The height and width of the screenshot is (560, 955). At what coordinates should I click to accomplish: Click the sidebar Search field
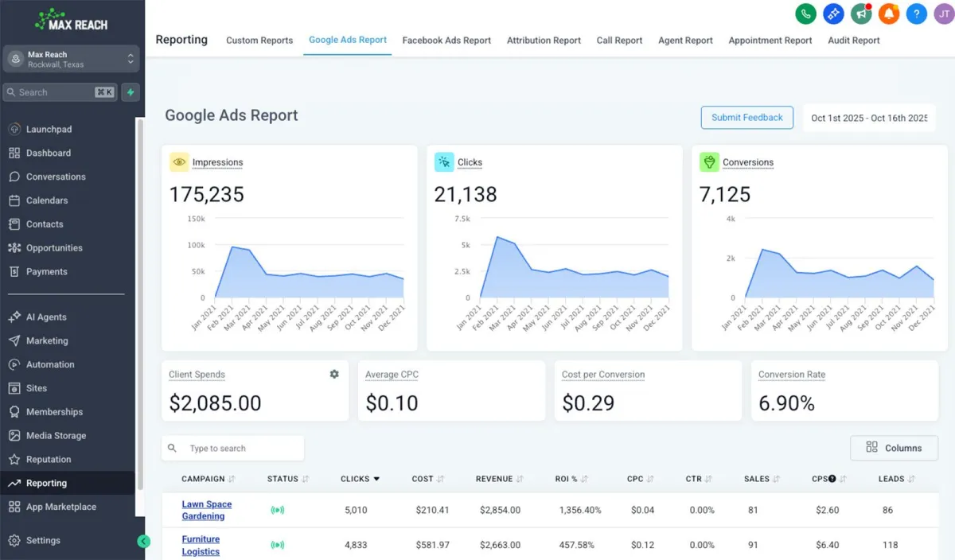[60, 92]
